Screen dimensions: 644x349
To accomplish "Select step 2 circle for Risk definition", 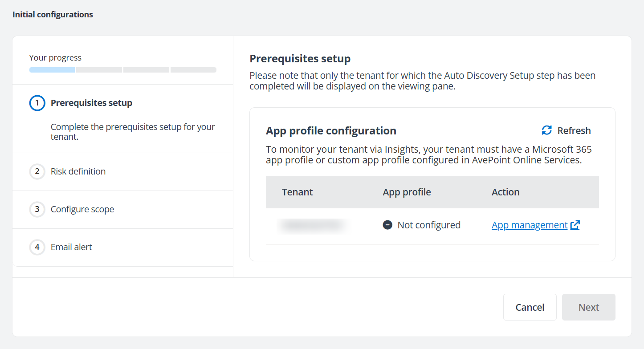I will [x=37, y=171].
